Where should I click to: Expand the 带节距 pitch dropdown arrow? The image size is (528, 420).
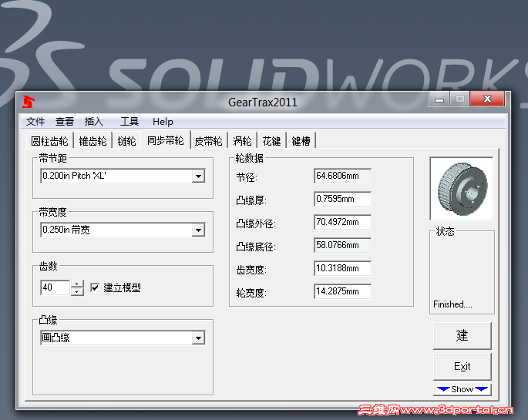tap(198, 176)
